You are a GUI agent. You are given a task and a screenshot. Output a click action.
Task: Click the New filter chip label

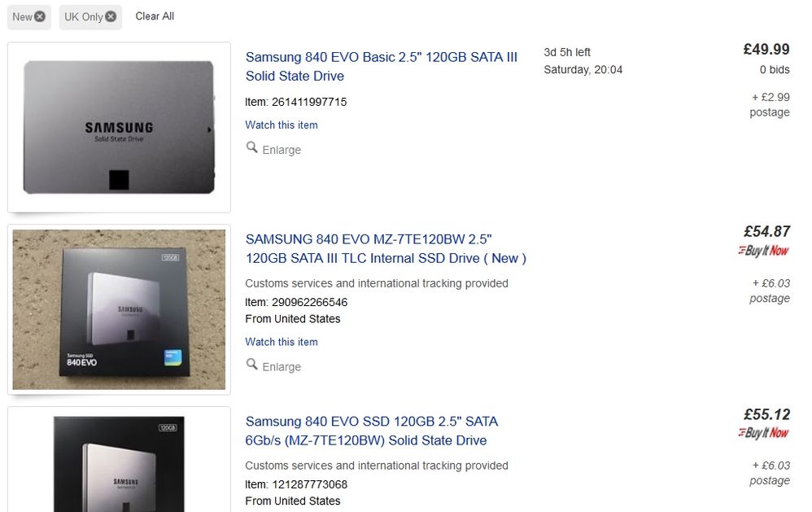22,16
